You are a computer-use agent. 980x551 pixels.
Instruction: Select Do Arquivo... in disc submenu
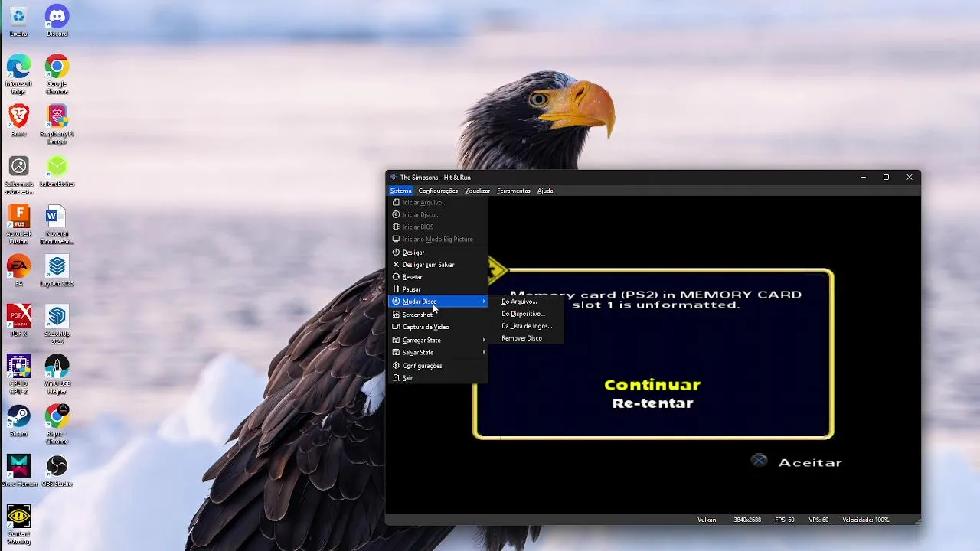[x=527, y=302]
